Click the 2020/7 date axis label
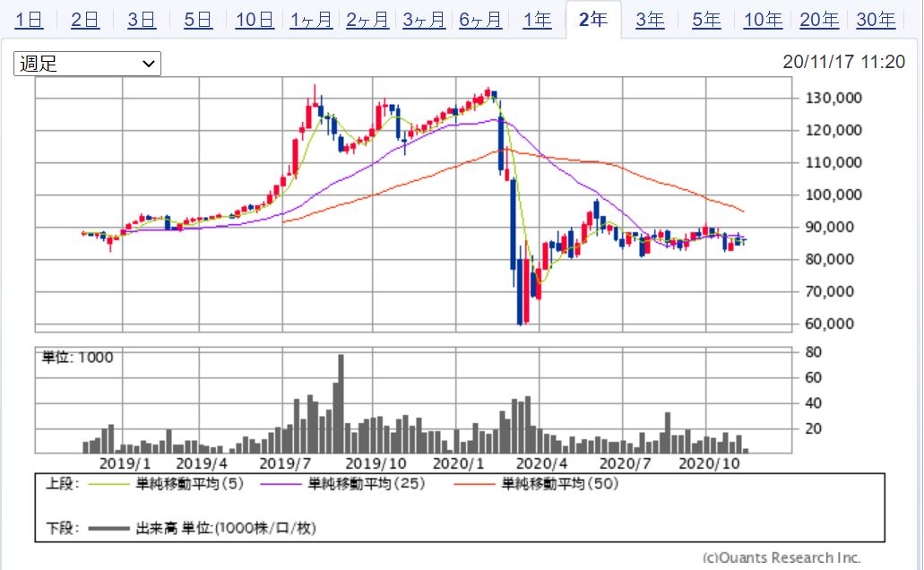 [x=626, y=464]
